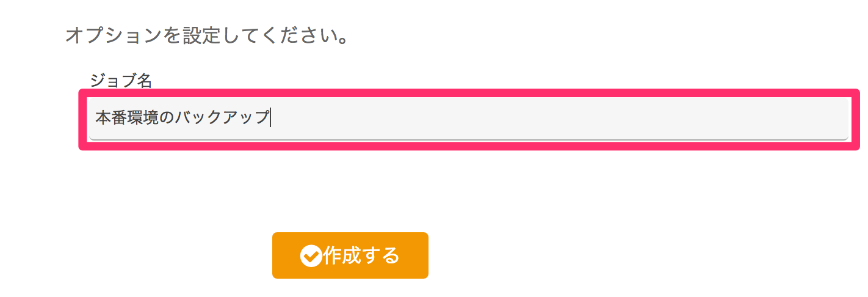Image resolution: width=868 pixels, height=297 pixels.
Task: Focus the ジョブ名 text input field
Action: tap(469, 119)
